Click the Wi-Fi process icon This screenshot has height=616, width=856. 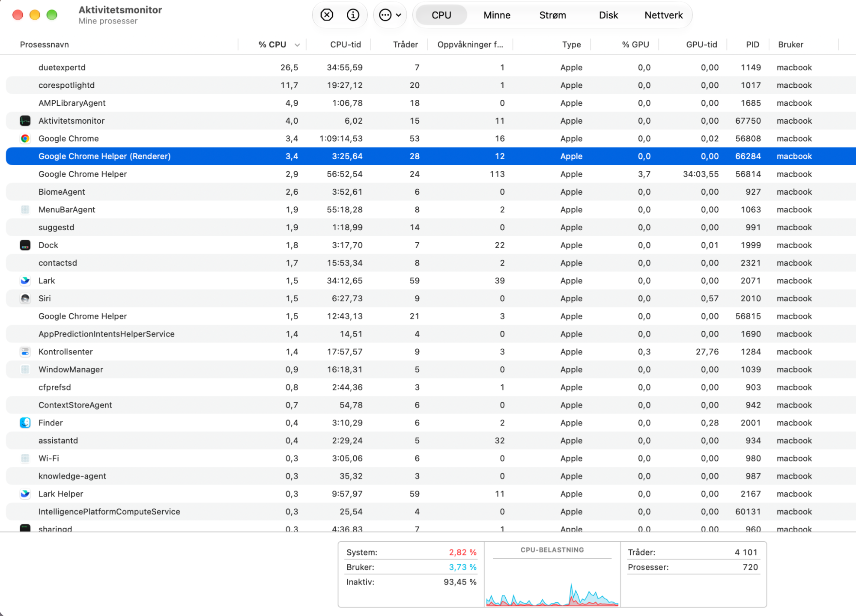pos(25,458)
